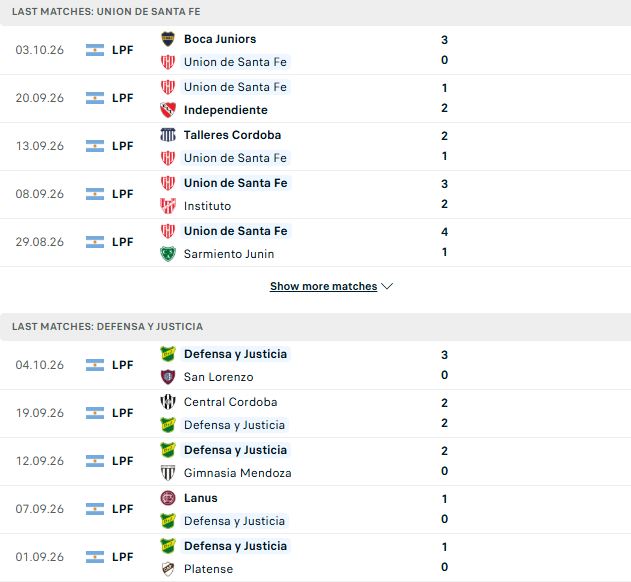Click the chevron beside Show more matches

point(387,286)
